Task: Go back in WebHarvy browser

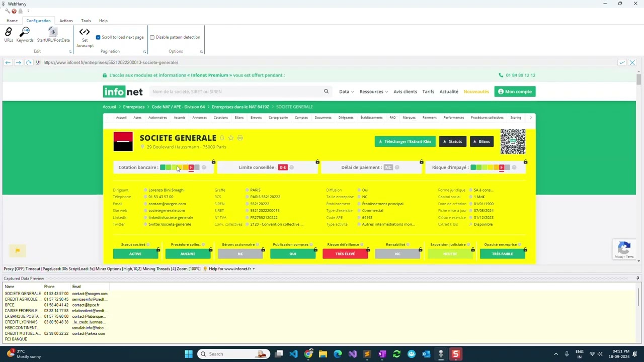Action: pyautogui.click(x=8, y=62)
